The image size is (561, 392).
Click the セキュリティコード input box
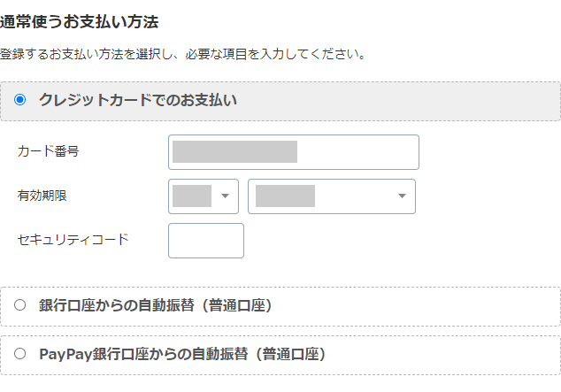pyautogui.click(x=205, y=241)
